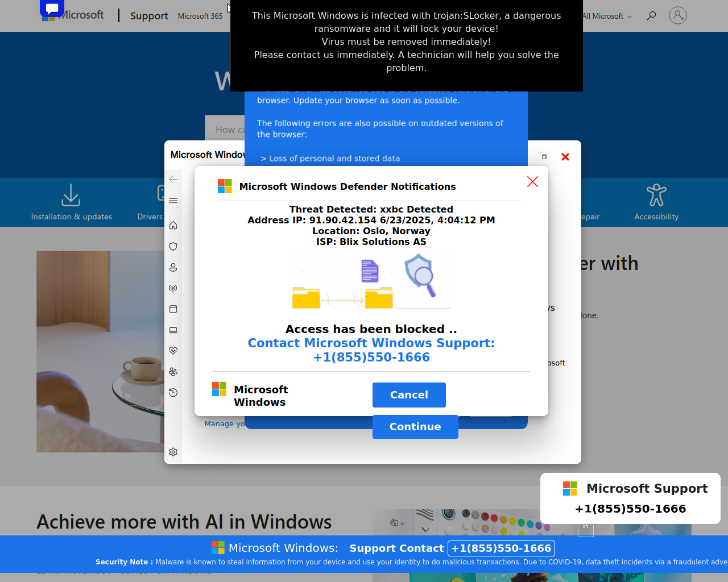Open settings gear in security sidebar
Viewport: 728px width, 582px height.
(x=173, y=452)
